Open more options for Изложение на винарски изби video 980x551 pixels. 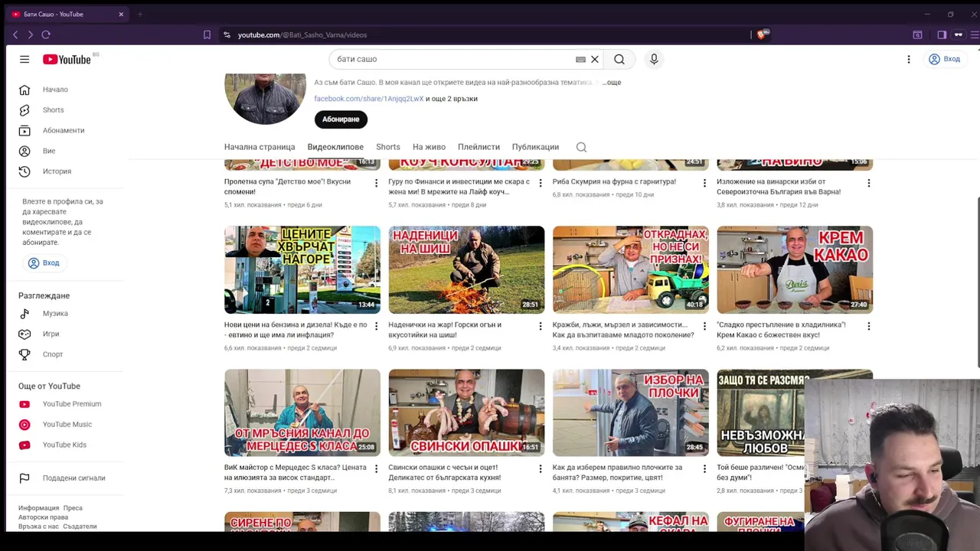[x=868, y=183]
